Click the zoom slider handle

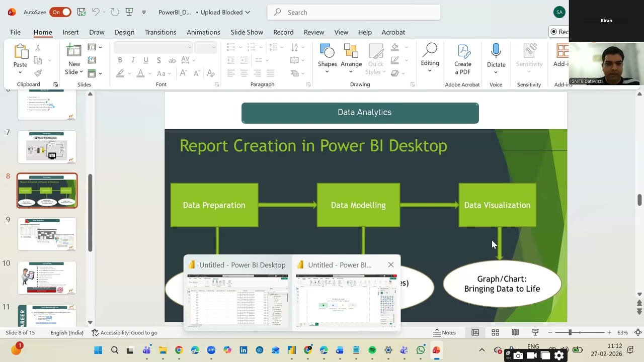[x=571, y=332]
